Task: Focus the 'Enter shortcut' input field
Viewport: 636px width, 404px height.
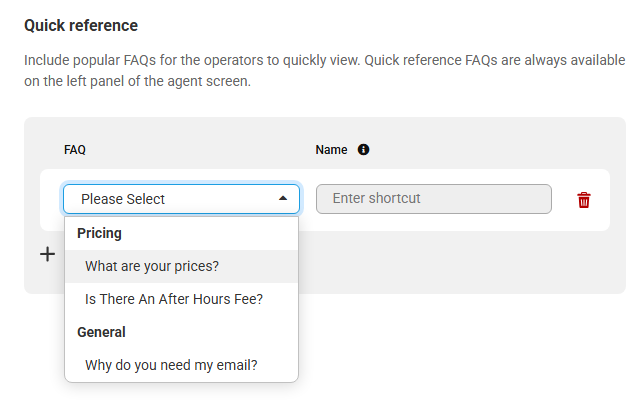Action: click(433, 198)
